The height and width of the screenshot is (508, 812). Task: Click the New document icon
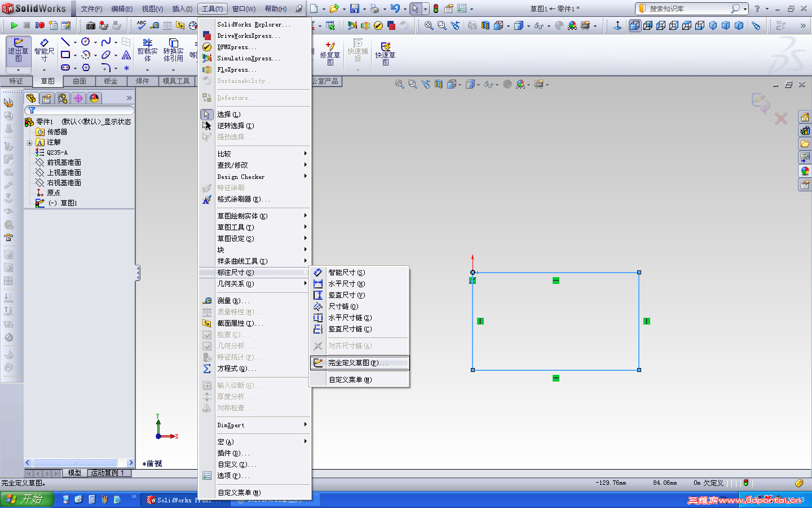pyautogui.click(x=314, y=8)
